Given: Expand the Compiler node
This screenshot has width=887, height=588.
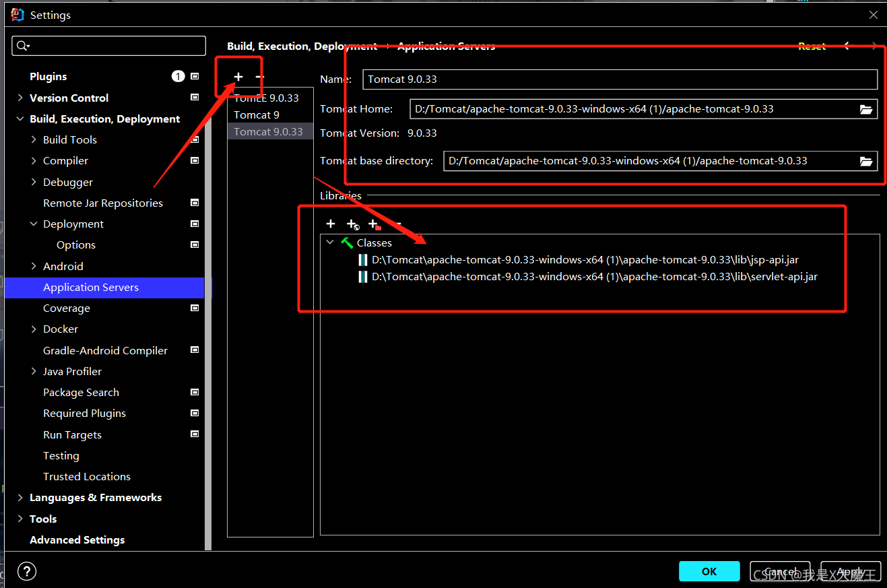Looking at the screenshot, I should (x=34, y=160).
